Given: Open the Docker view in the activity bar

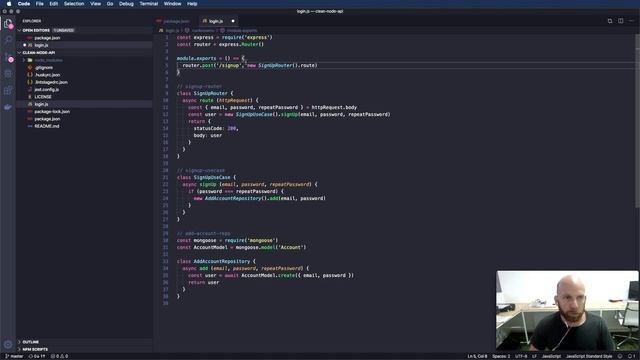Looking at the screenshot, I should pyautogui.click(x=8, y=107).
